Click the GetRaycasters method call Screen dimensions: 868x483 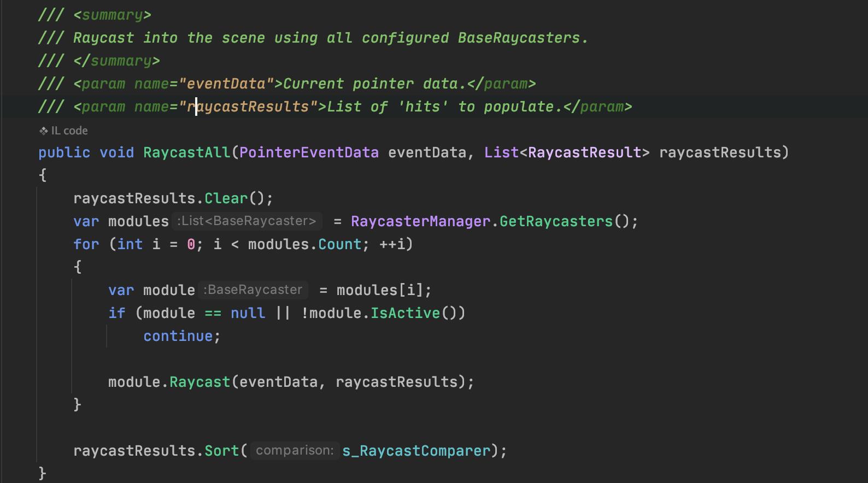coord(556,221)
